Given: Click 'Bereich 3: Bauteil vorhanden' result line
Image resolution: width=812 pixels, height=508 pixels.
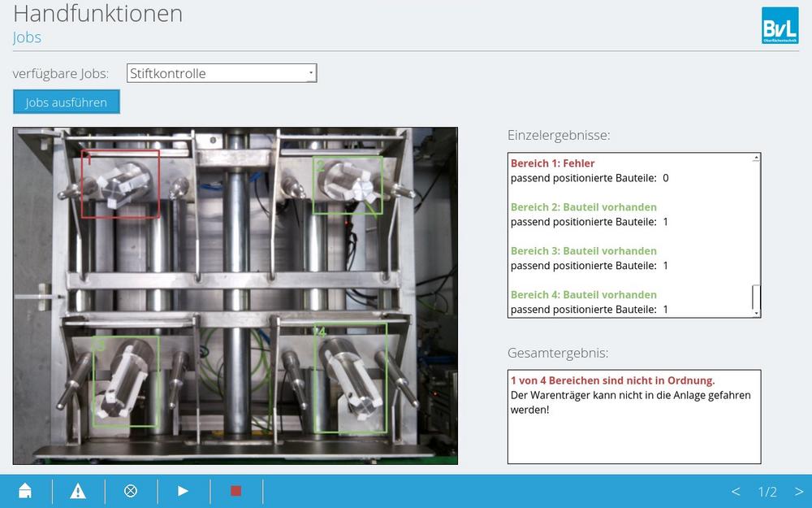Looking at the screenshot, I should (x=584, y=251).
